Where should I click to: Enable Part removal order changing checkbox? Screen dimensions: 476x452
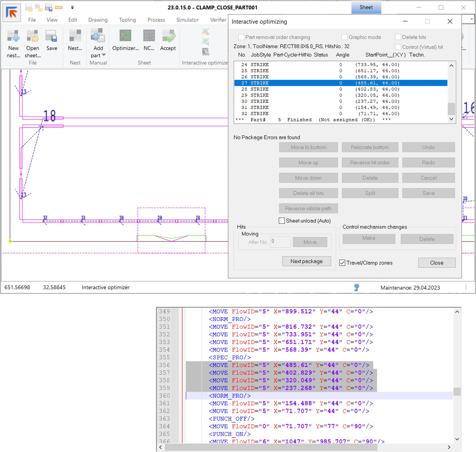241,37
